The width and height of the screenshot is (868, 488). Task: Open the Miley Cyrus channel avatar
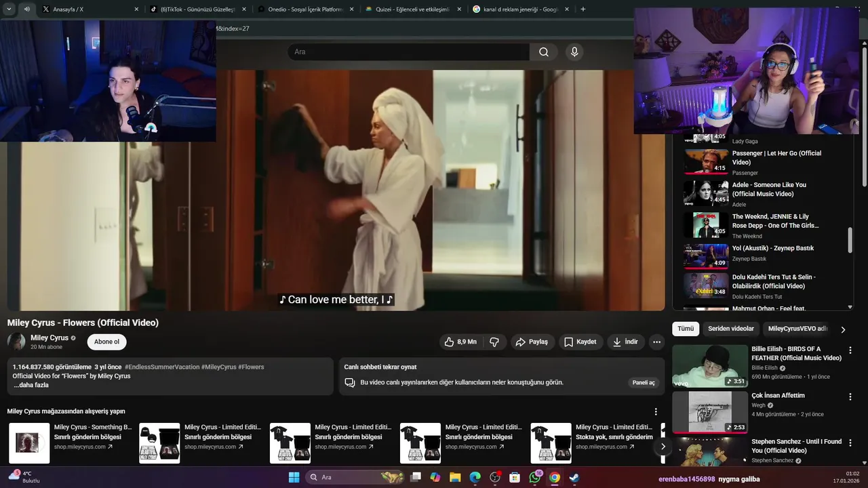[16, 342]
